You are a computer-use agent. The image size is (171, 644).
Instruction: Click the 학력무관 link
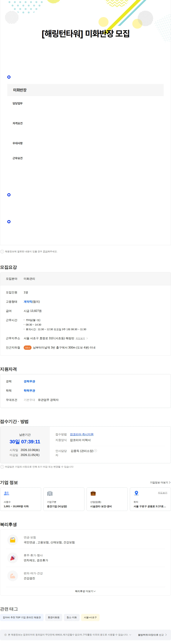click(x=29, y=390)
